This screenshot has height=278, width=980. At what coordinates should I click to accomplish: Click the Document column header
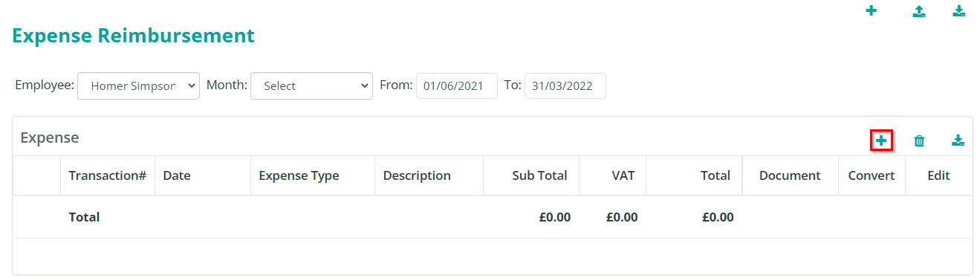[790, 175]
